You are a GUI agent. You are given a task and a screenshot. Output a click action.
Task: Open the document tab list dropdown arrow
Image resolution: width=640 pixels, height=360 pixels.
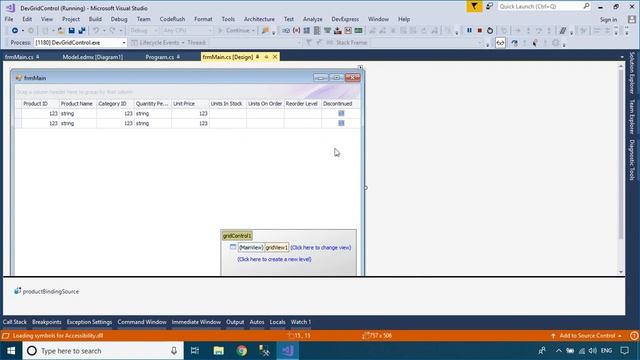(622, 57)
